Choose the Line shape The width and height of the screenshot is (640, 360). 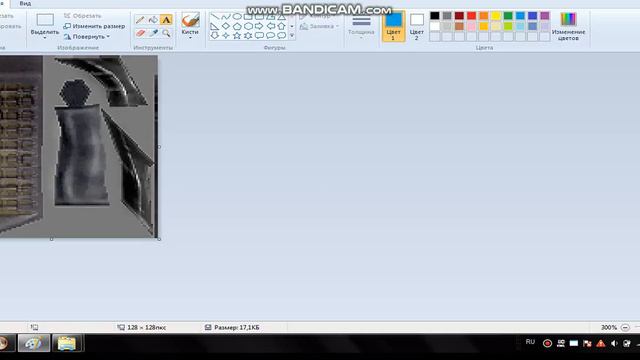[215, 17]
